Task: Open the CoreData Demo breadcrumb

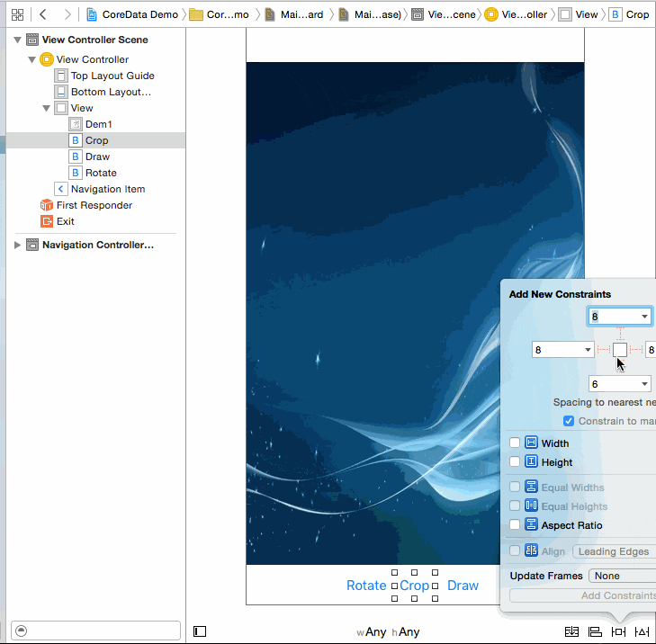Action: pyautogui.click(x=132, y=14)
